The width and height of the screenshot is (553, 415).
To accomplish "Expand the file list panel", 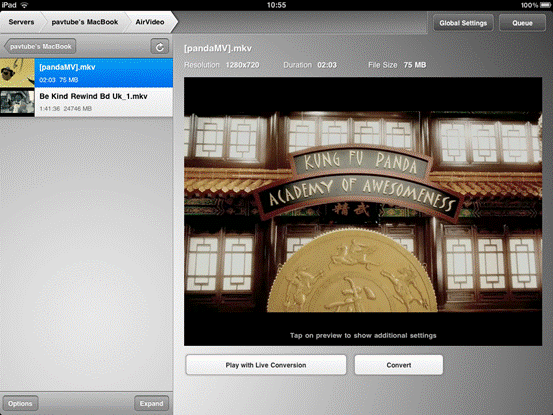I will click(151, 403).
